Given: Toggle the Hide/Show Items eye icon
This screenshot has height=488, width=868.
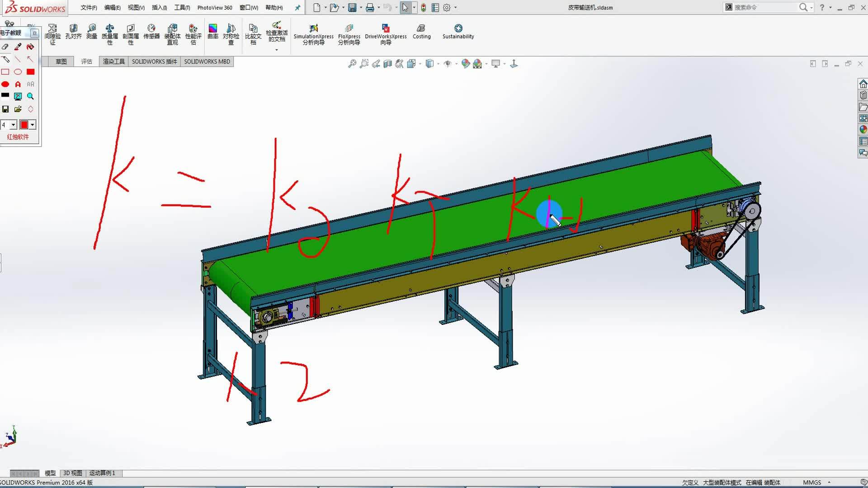Looking at the screenshot, I should point(448,63).
